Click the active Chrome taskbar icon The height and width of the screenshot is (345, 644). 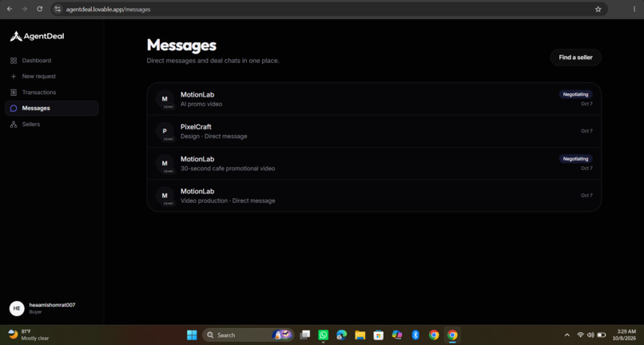(452, 335)
